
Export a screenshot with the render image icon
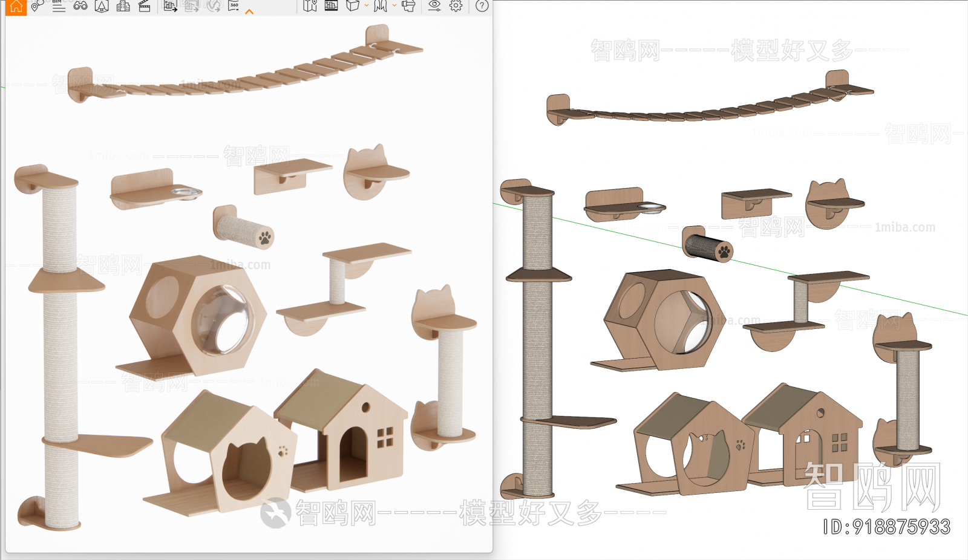tap(171, 6)
